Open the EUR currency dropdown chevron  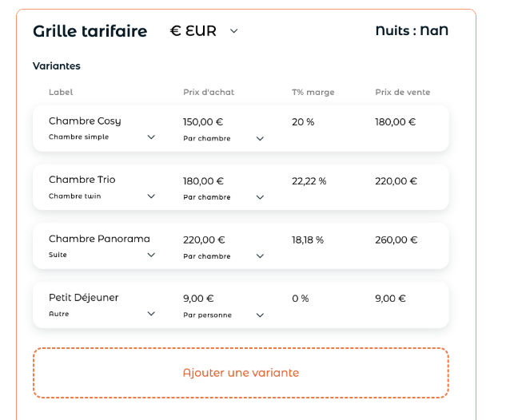[234, 31]
